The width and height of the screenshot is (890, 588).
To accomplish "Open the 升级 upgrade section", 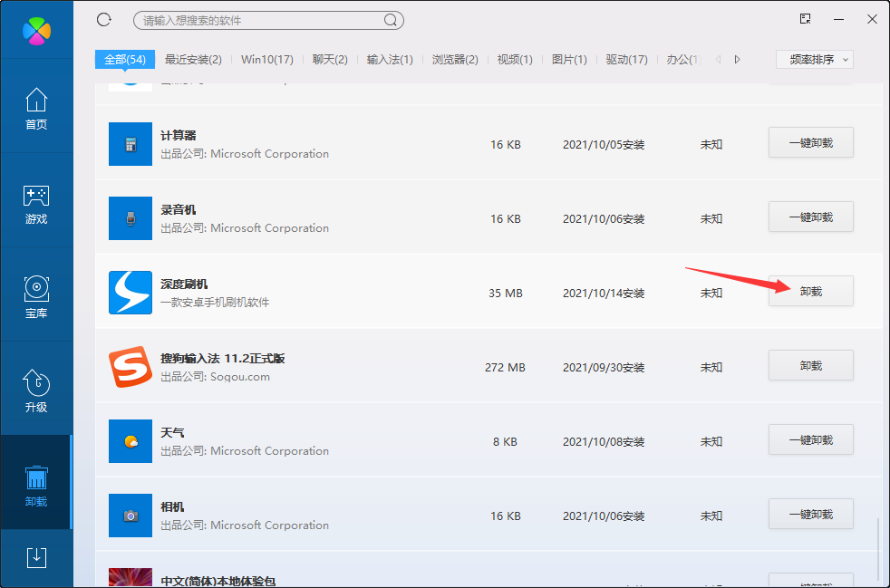I will tap(36, 391).
